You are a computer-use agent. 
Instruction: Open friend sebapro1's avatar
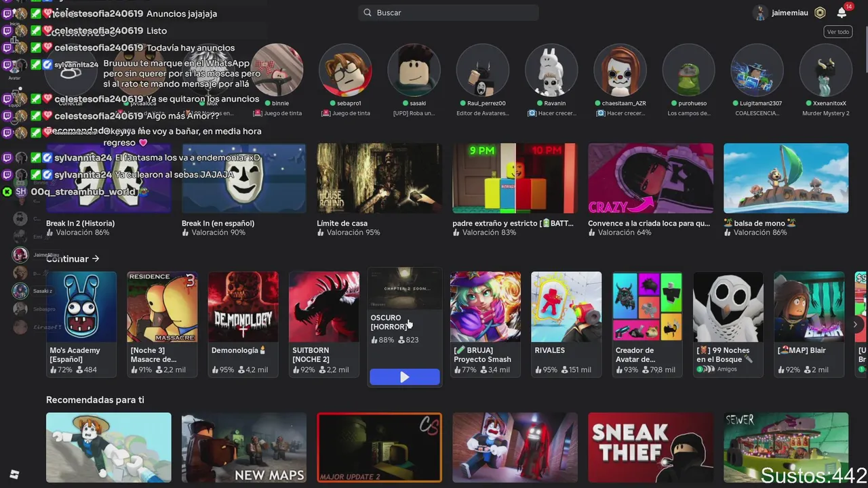pyautogui.click(x=345, y=70)
